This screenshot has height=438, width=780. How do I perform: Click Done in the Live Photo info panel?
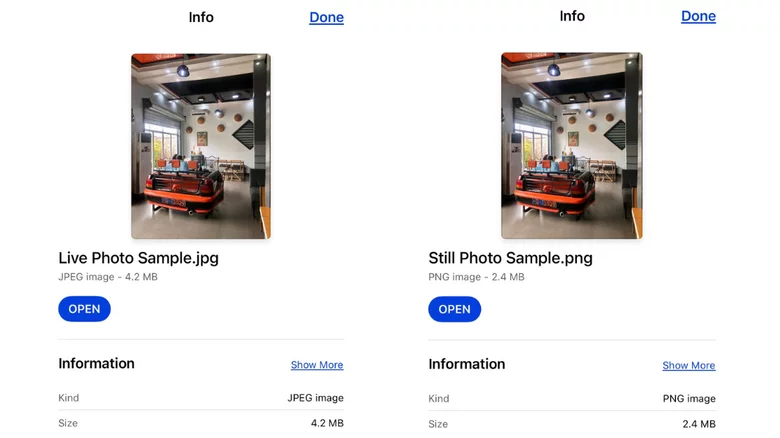[326, 17]
